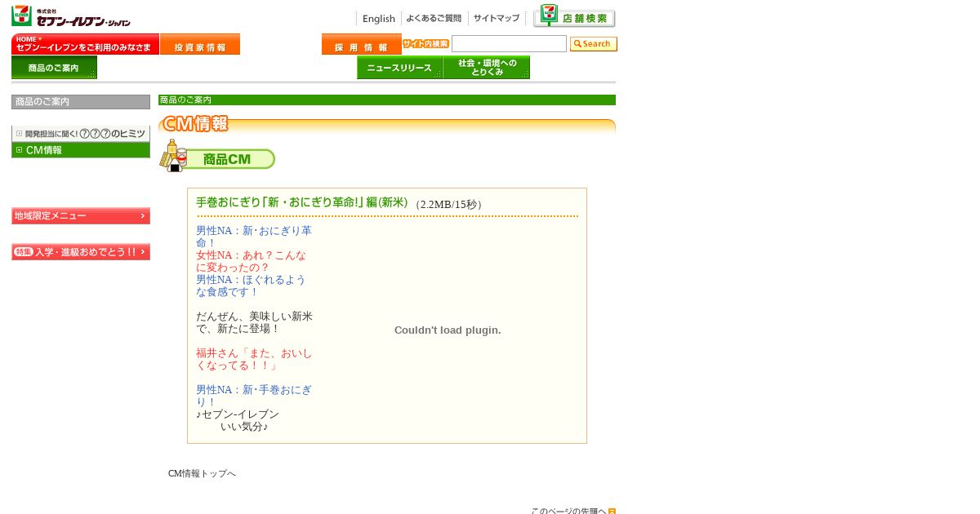This screenshot has height=514, width=980.
Task: Click the CM情報 page heading
Action: coord(194,124)
